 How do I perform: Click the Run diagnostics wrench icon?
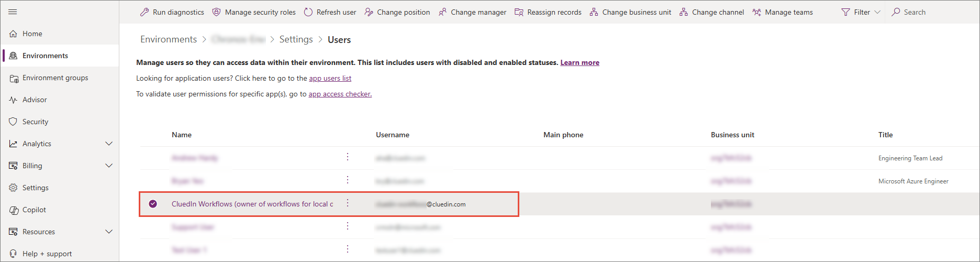pyautogui.click(x=144, y=12)
